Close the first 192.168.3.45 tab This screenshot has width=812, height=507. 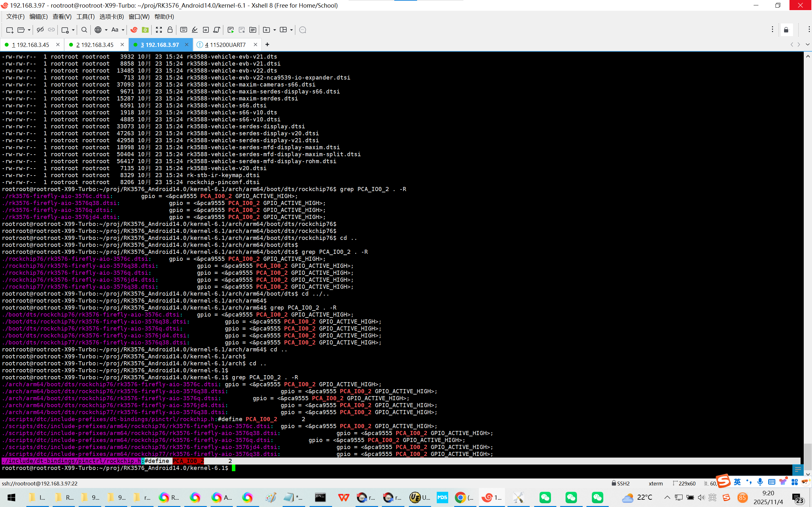pos(58,45)
